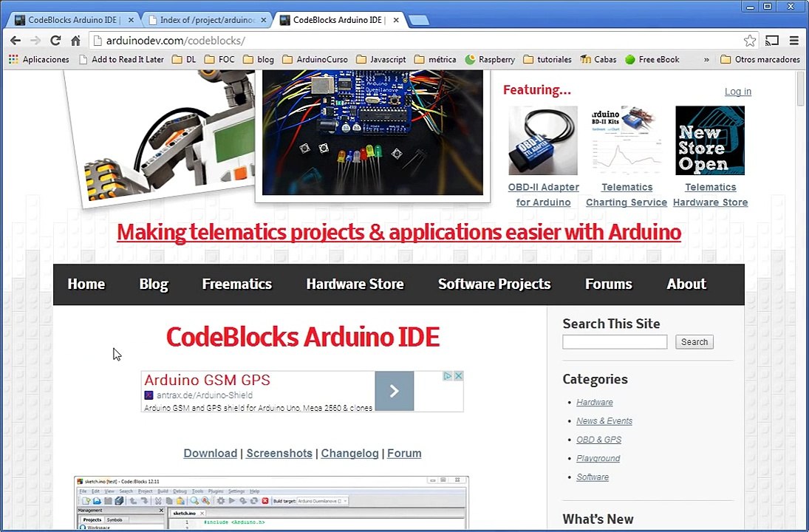Click the AdChoices triangle icon
This screenshot has width=809, height=532.
click(x=448, y=376)
